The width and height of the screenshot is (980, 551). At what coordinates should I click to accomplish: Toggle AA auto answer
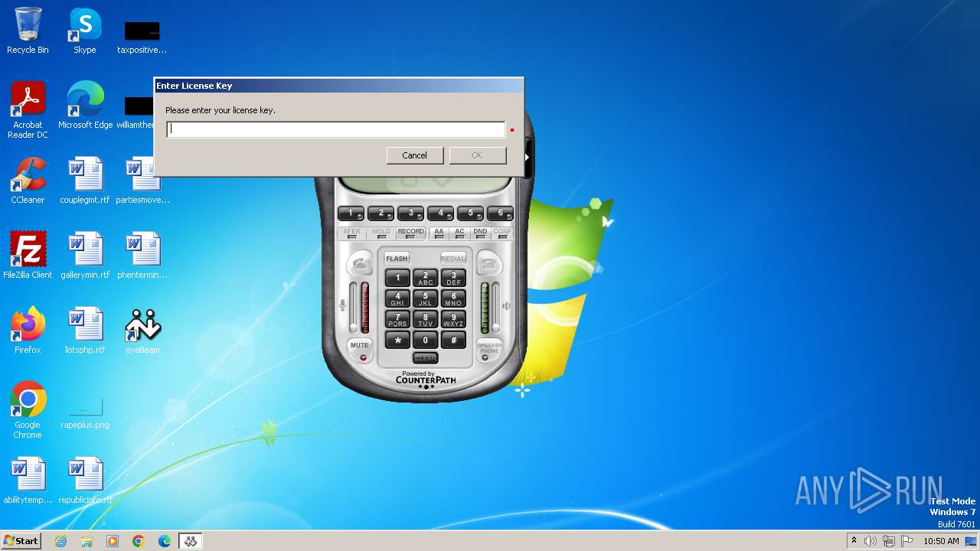439,233
